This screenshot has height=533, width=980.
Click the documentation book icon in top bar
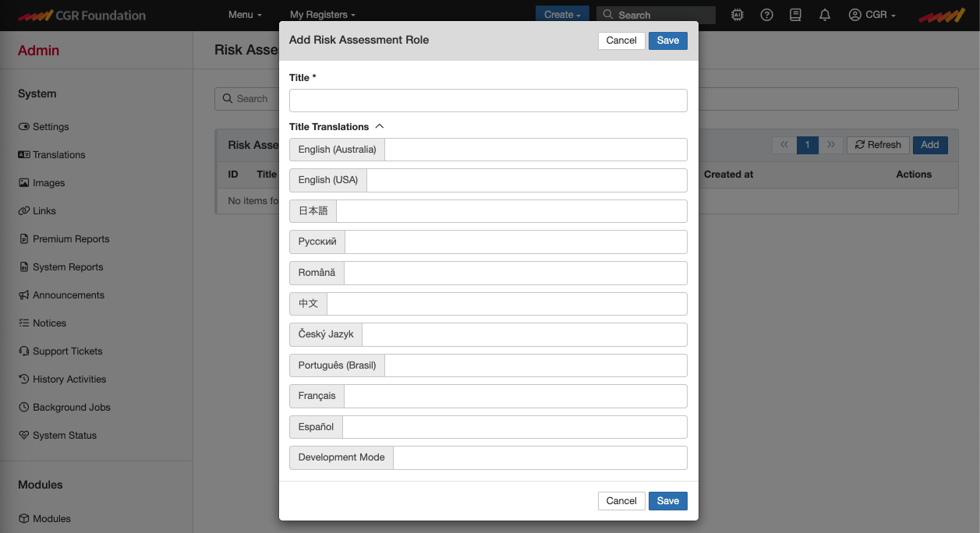pos(794,14)
